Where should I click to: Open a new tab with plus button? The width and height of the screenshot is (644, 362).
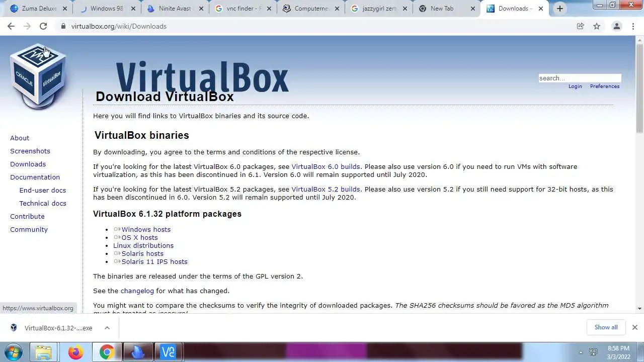(x=560, y=9)
